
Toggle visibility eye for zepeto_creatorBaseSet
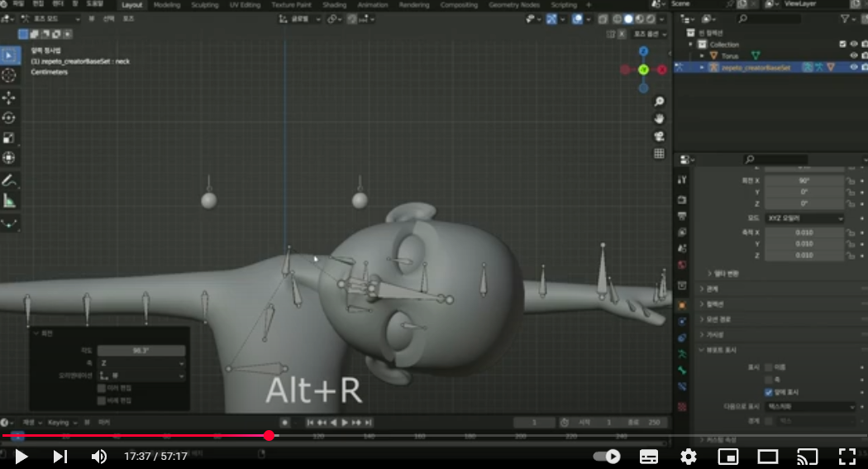pyautogui.click(x=854, y=67)
